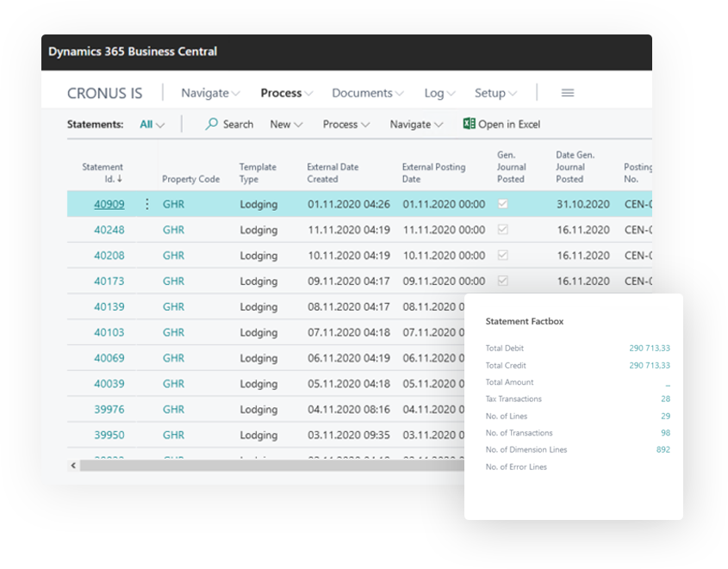
Task: Click Dynamics 365 Business Central title
Action: pos(133,52)
